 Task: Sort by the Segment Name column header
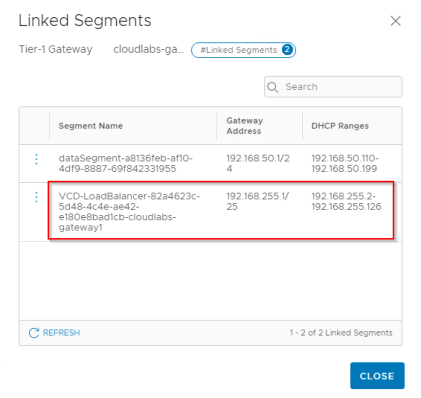click(x=91, y=126)
